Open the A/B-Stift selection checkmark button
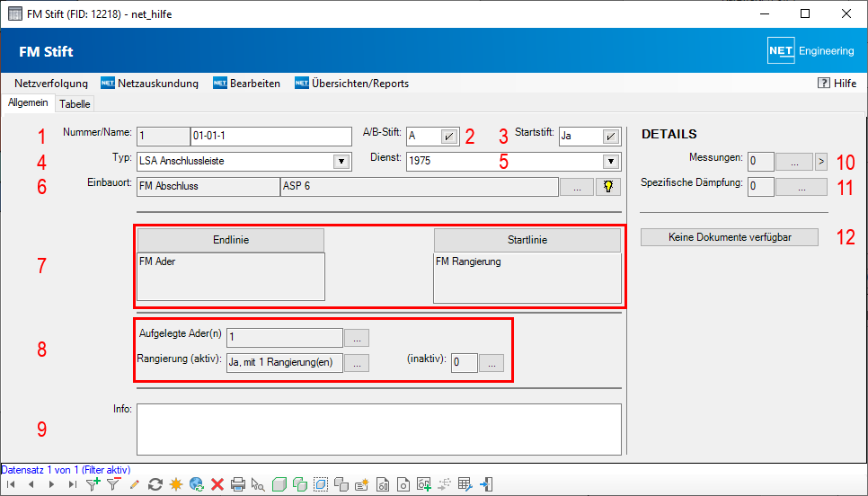 [x=449, y=136]
